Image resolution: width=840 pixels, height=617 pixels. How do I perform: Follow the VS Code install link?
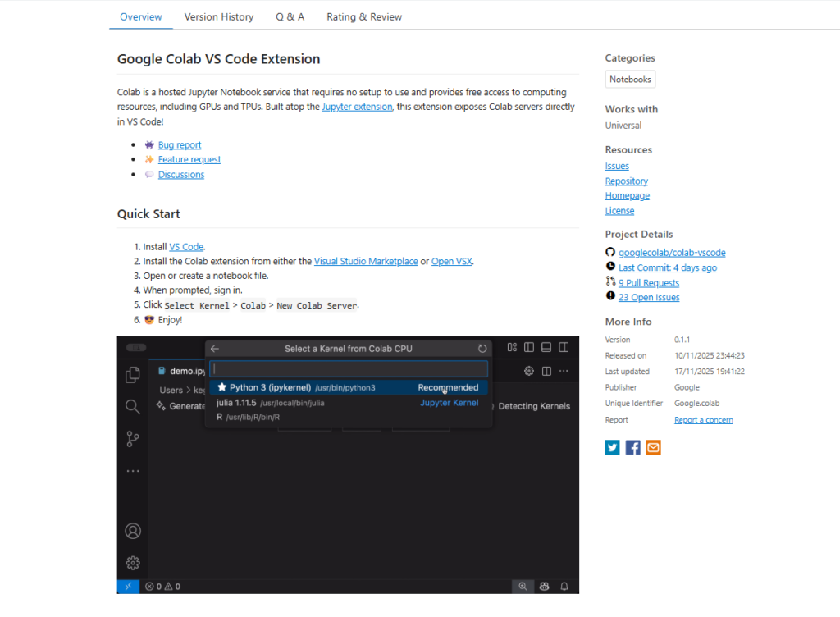186,246
